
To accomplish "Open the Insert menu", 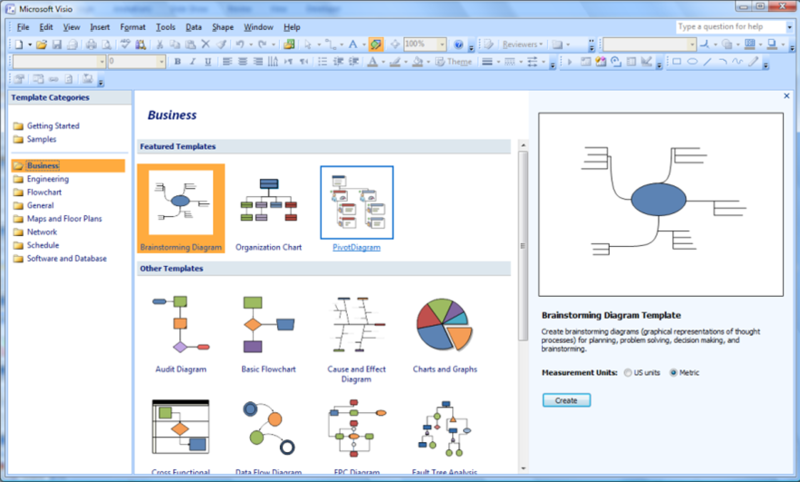I will point(100,27).
